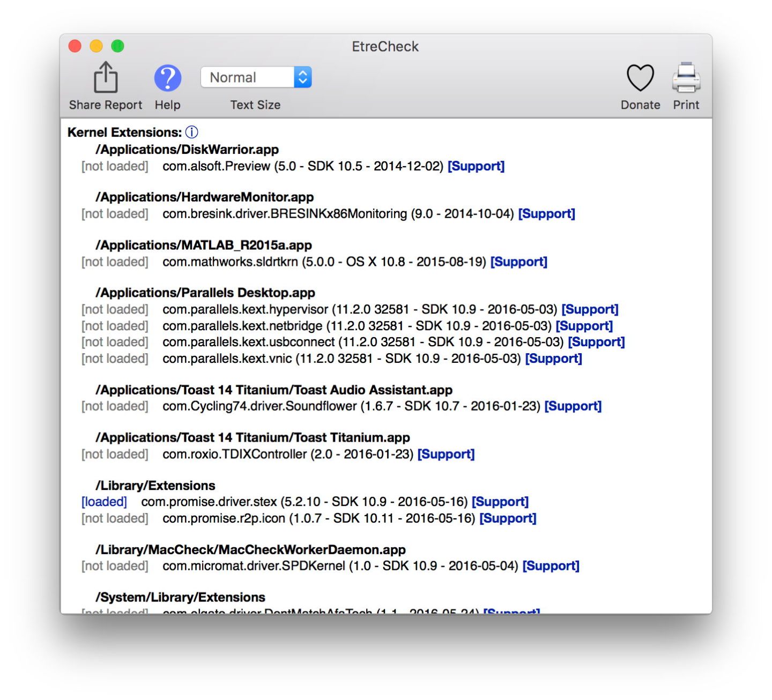Zoom the window with the green button
The height and width of the screenshot is (700, 772).
click(118, 46)
